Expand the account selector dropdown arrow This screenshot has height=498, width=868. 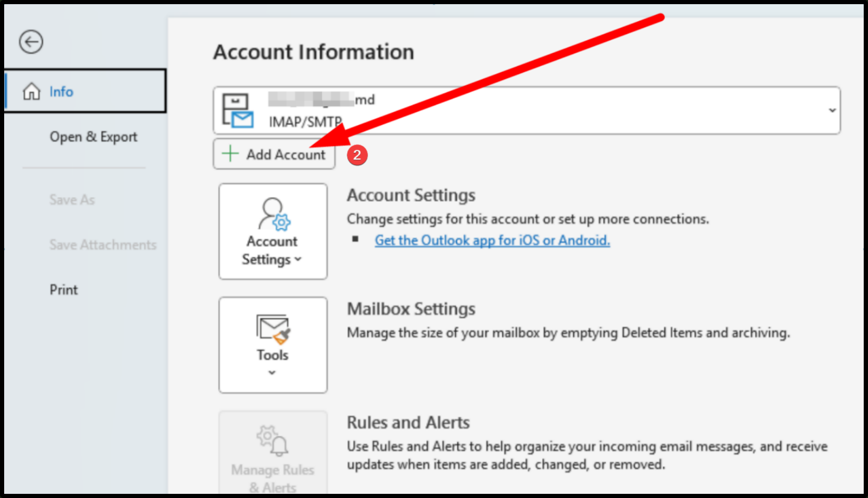[x=832, y=110]
